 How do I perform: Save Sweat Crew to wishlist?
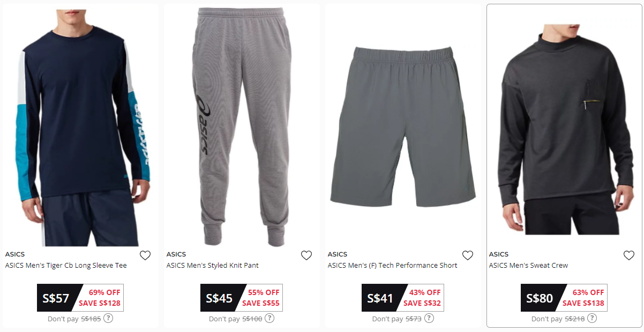tap(629, 255)
